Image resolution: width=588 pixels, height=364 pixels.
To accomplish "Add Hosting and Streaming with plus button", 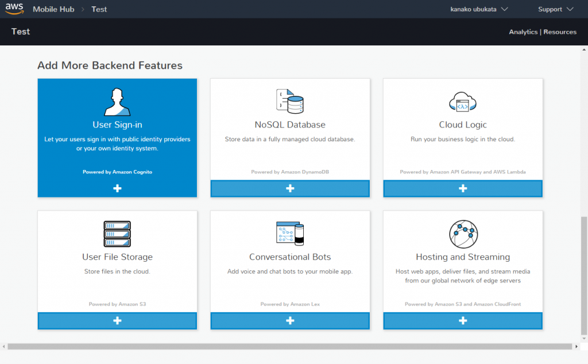I will tap(463, 320).
